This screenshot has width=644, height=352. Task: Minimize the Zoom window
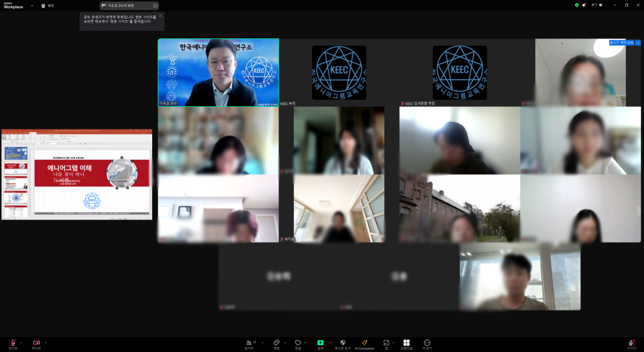coord(615,5)
